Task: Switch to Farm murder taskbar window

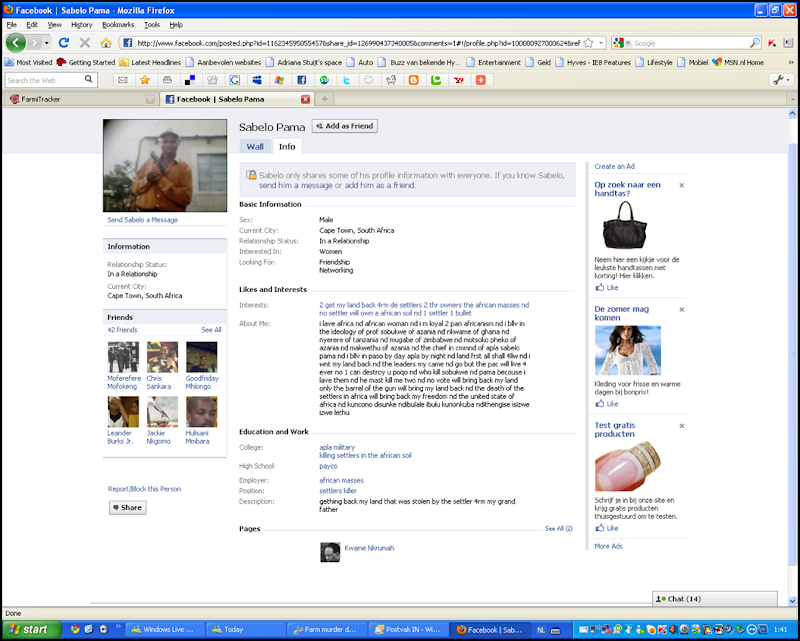Action: point(326,630)
